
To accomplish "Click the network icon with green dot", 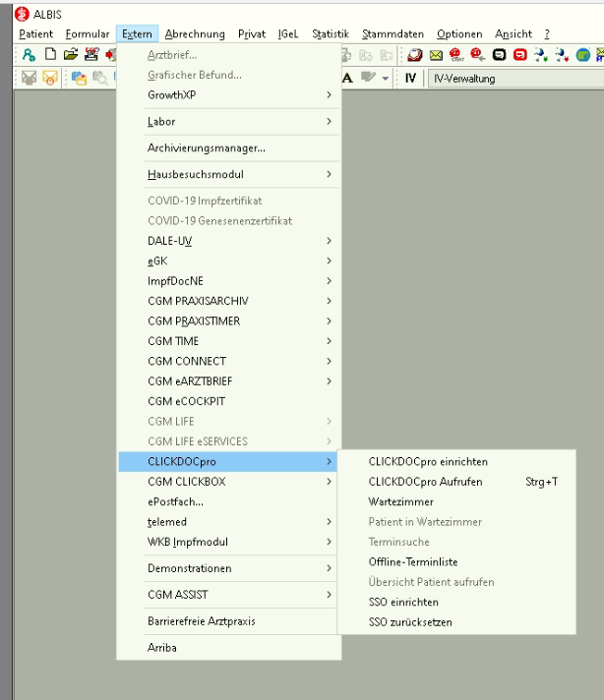I will [x=541, y=55].
